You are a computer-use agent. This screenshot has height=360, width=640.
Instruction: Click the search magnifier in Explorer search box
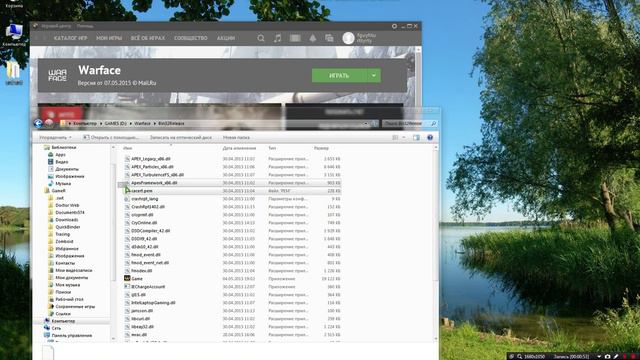433,123
